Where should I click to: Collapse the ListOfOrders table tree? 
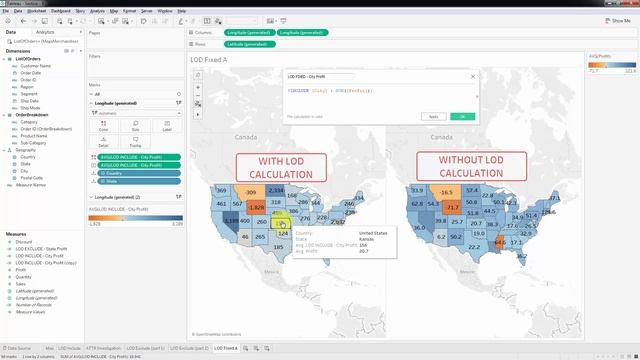(4, 59)
